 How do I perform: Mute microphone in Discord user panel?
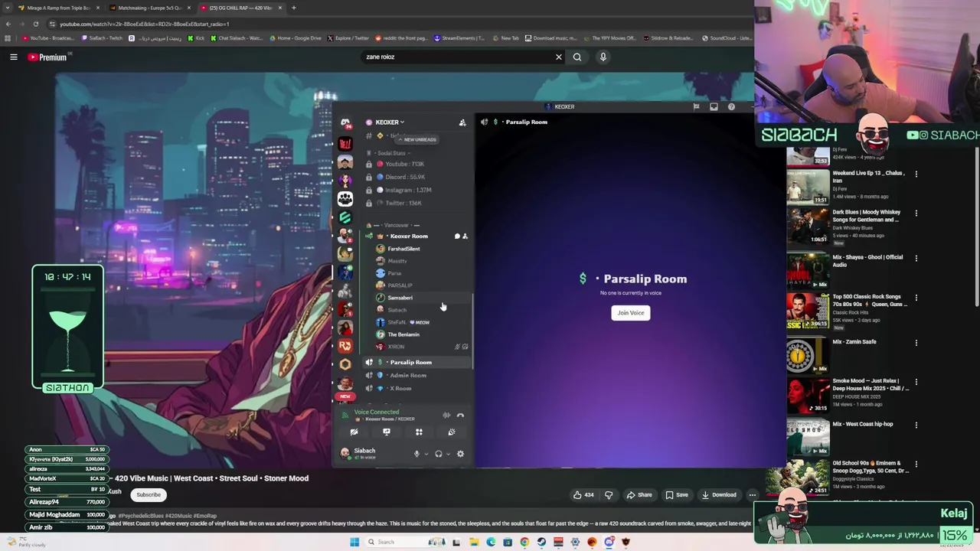click(416, 454)
